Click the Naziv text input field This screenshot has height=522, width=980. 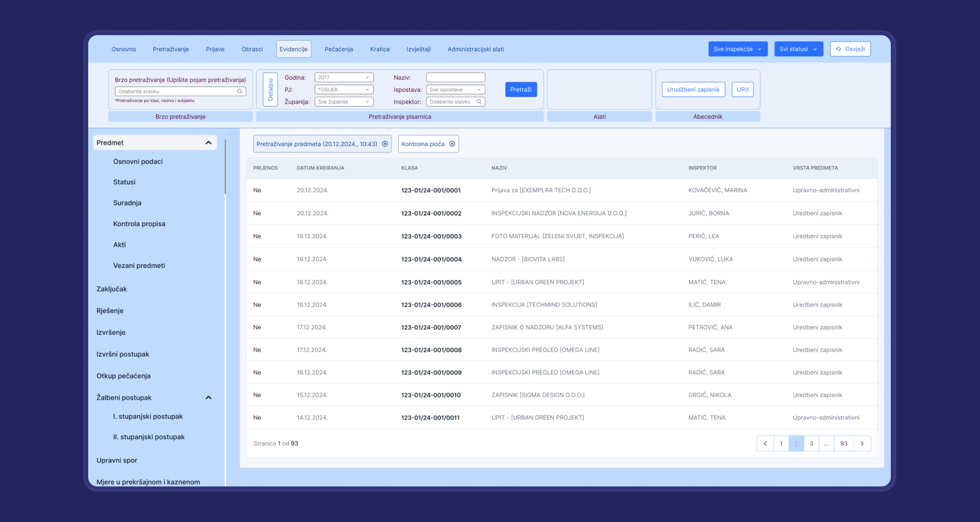point(455,77)
